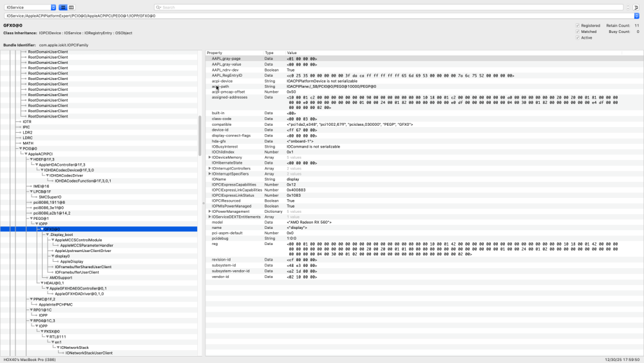Select the IPIC tree item
Viewport: 644px width, 363px height.
[26, 128]
